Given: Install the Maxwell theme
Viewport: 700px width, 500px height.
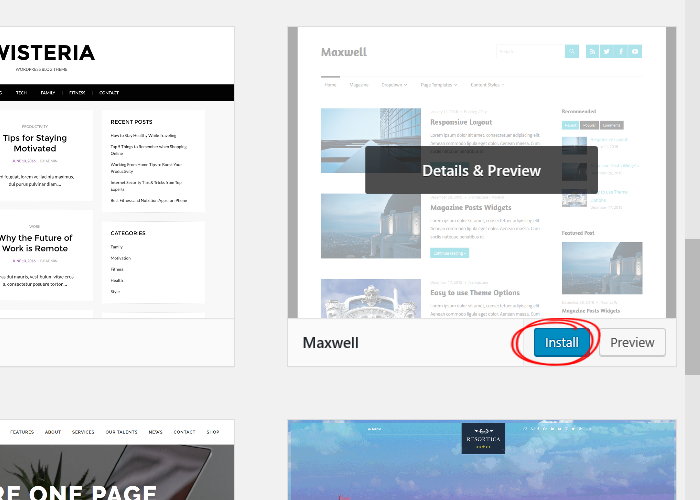Looking at the screenshot, I should point(562,342).
